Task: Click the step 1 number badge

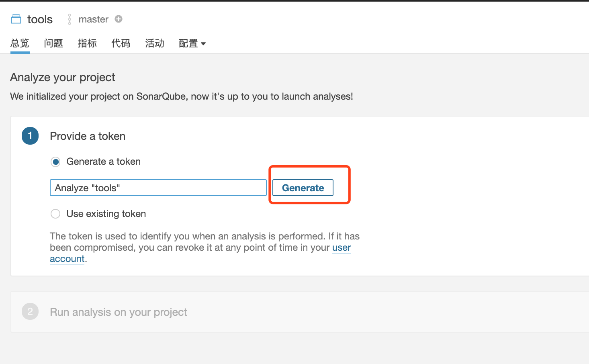Action: pos(30,136)
